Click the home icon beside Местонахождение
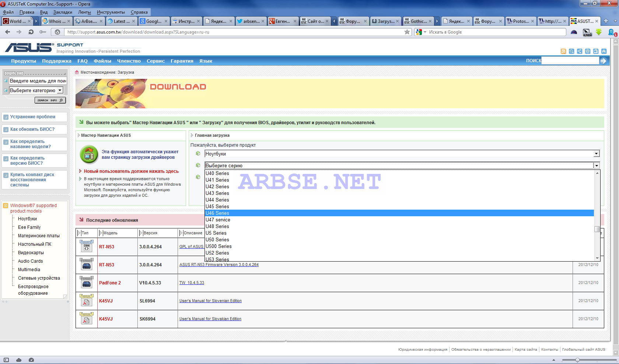The height and width of the screenshot is (364, 619). 77,72
